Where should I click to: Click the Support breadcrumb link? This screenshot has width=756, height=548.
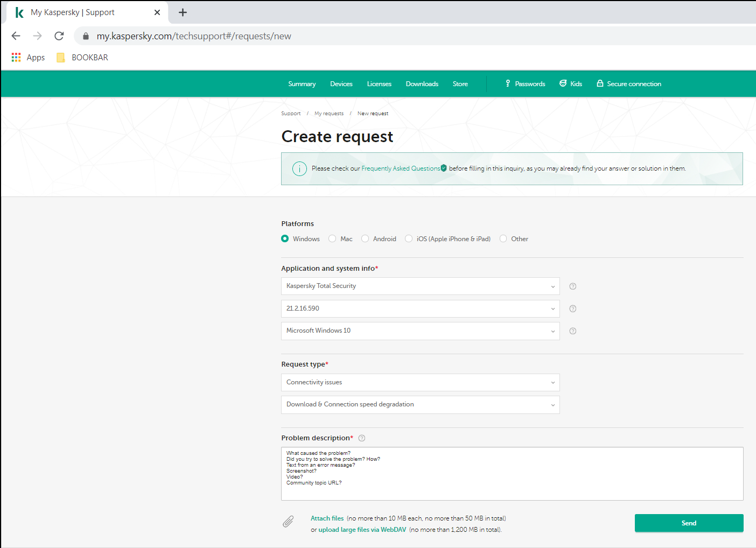point(291,114)
